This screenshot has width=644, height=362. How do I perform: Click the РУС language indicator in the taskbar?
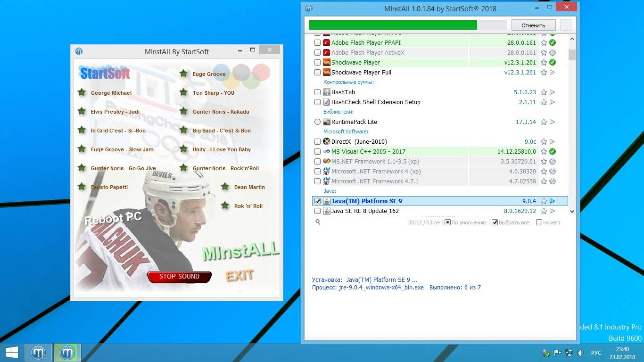(596, 353)
